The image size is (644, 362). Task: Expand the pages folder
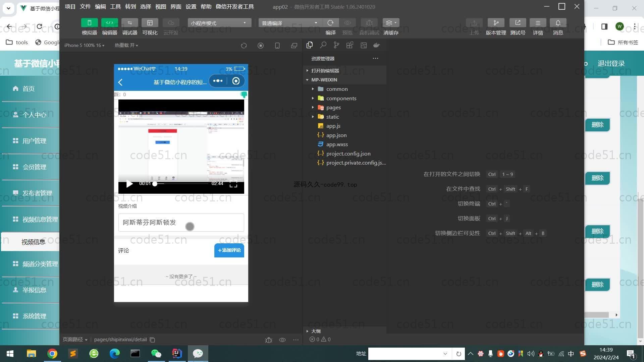click(x=333, y=108)
